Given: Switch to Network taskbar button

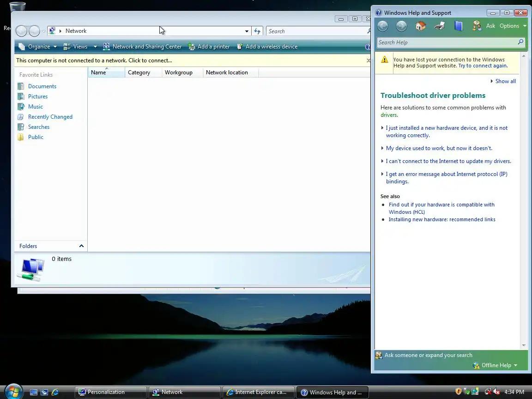Looking at the screenshot, I should (185, 392).
